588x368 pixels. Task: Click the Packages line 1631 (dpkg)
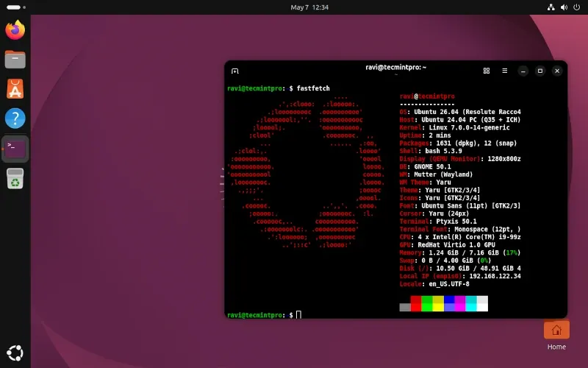(458, 143)
